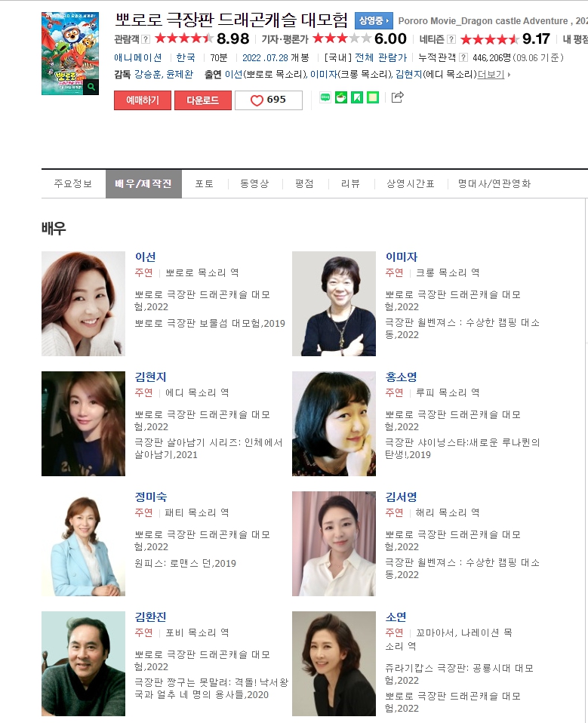Share to Naver Blog via green blog icon
The image size is (588, 723).
click(x=325, y=97)
